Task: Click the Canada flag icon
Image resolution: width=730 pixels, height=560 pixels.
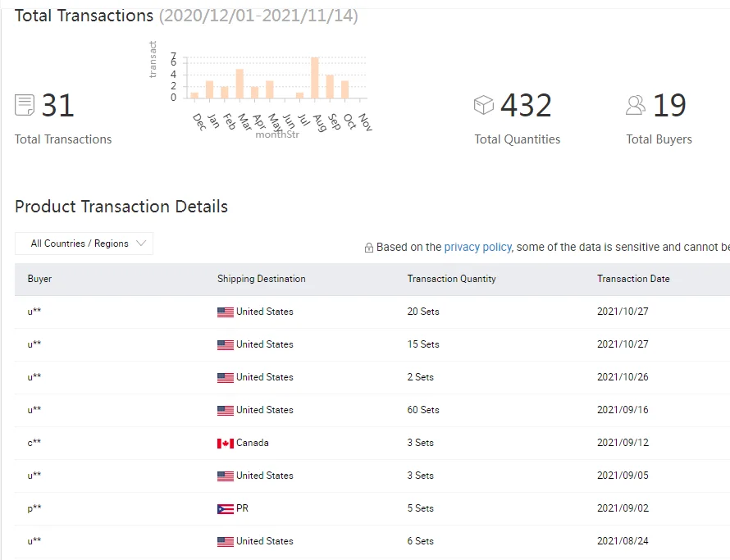Action: [225, 443]
